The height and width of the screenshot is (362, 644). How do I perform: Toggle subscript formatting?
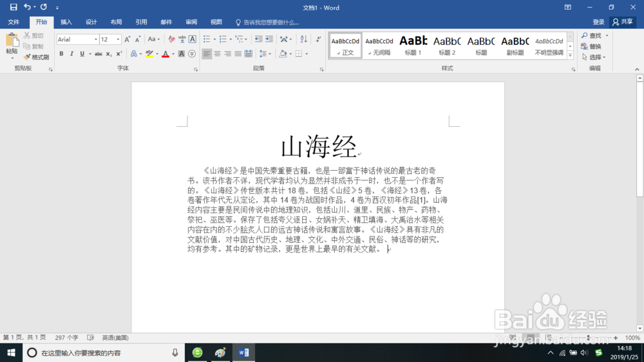point(108,54)
